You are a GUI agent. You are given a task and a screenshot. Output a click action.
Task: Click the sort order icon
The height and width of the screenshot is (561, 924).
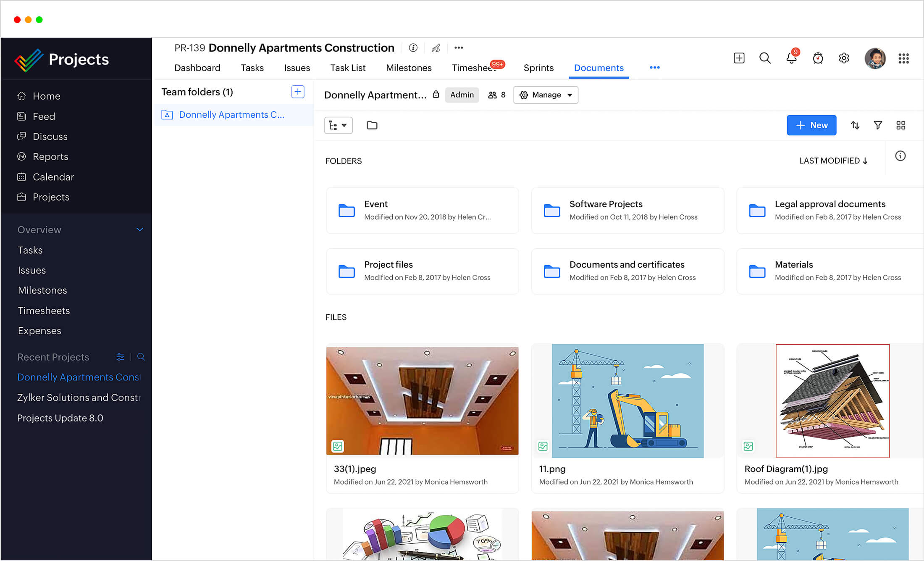coord(856,125)
